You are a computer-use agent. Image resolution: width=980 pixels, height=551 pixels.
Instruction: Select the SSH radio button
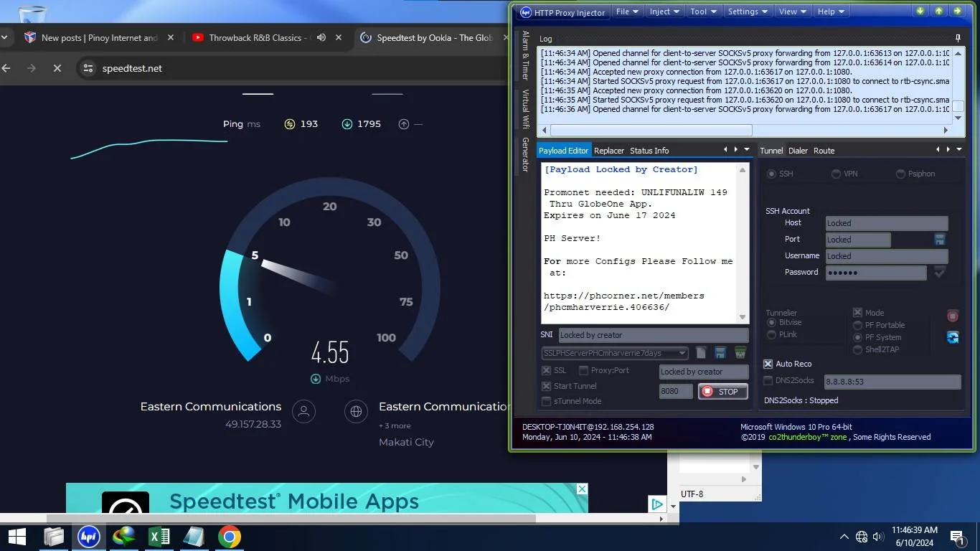[x=772, y=174]
